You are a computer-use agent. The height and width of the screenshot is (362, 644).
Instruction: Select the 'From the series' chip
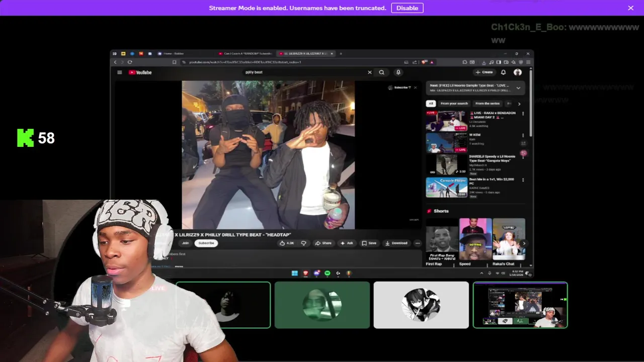point(488,104)
